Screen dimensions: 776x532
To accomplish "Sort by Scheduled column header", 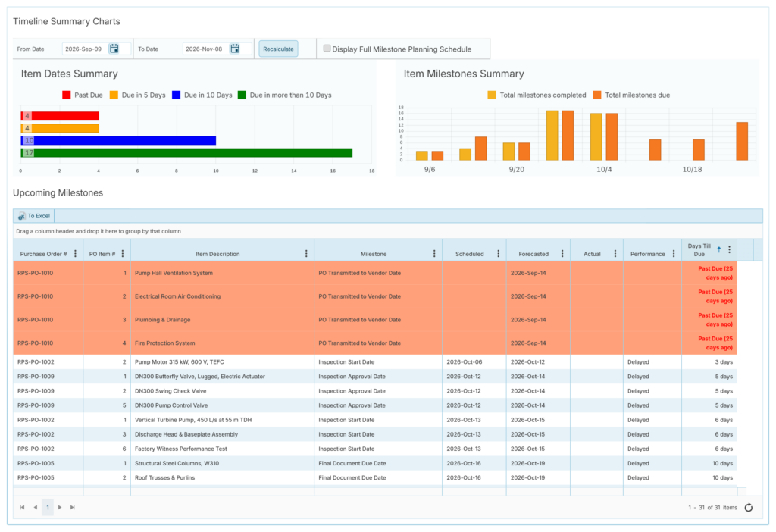I will [x=470, y=254].
